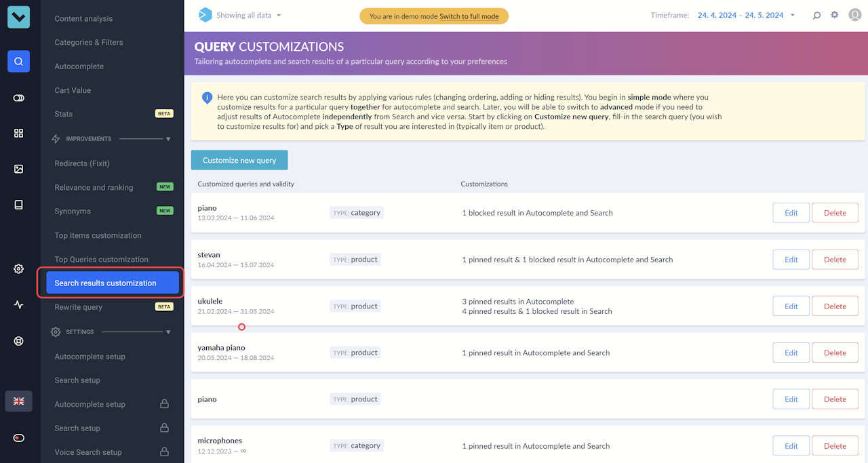
Task: Edit the stevan query
Action: click(x=791, y=260)
